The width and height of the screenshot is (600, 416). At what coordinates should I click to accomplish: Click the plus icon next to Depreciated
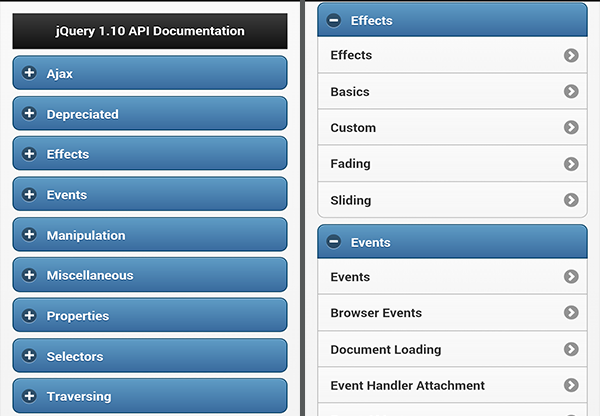(x=29, y=114)
